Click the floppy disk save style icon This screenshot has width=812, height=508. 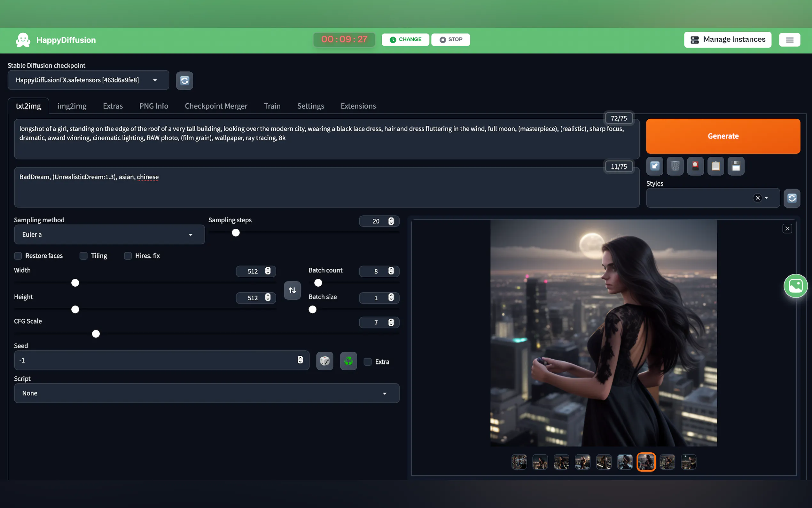coord(736,166)
